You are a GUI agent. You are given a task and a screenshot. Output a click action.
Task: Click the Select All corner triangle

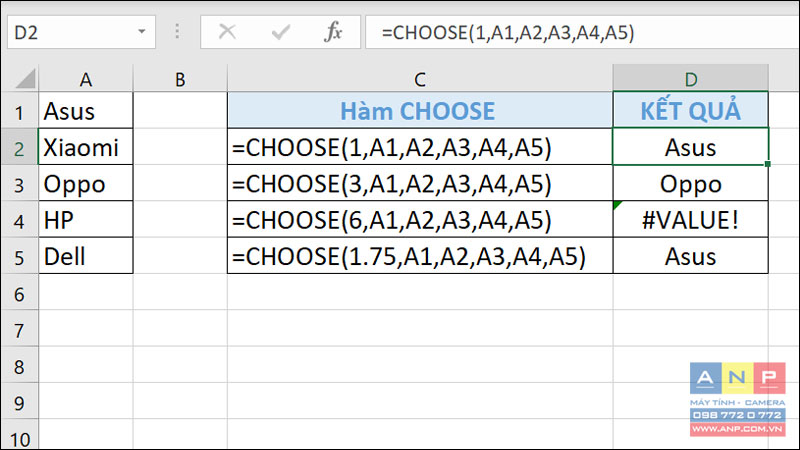(x=26, y=79)
